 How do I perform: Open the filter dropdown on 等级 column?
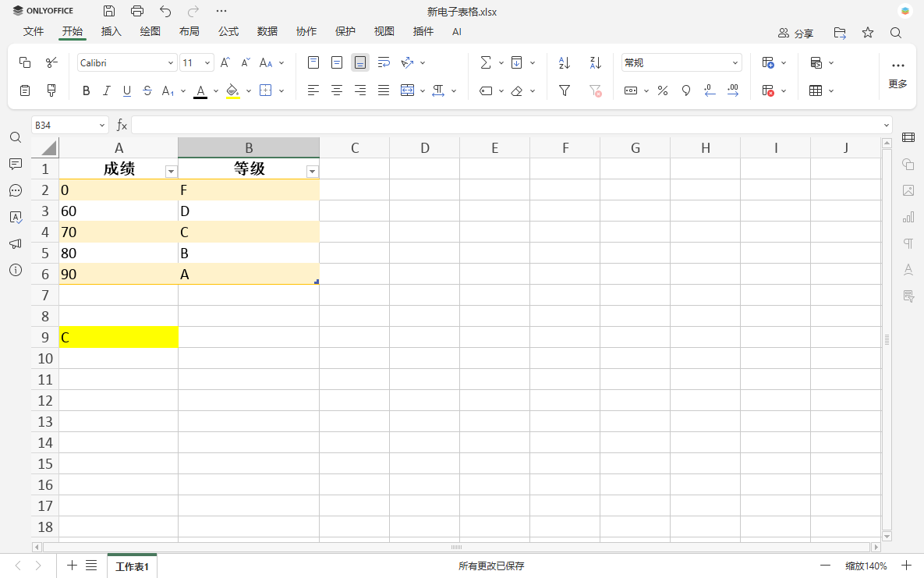click(312, 170)
